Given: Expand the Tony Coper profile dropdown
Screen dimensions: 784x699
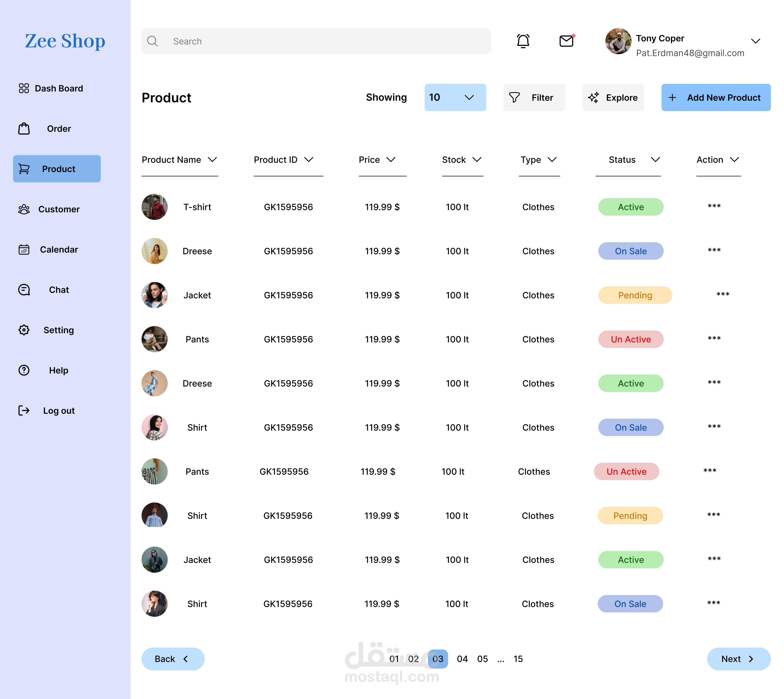Looking at the screenshot, I should (x=755, y=41).
